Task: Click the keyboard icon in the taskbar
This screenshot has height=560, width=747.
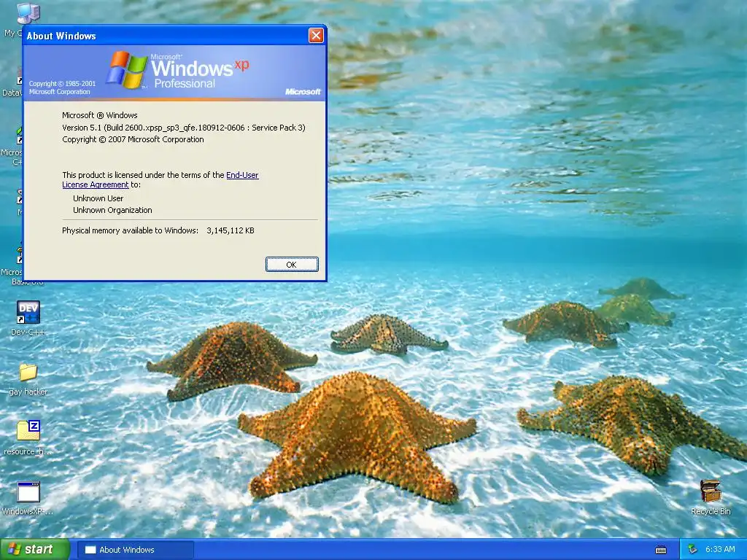Action: tap(661, 550)
